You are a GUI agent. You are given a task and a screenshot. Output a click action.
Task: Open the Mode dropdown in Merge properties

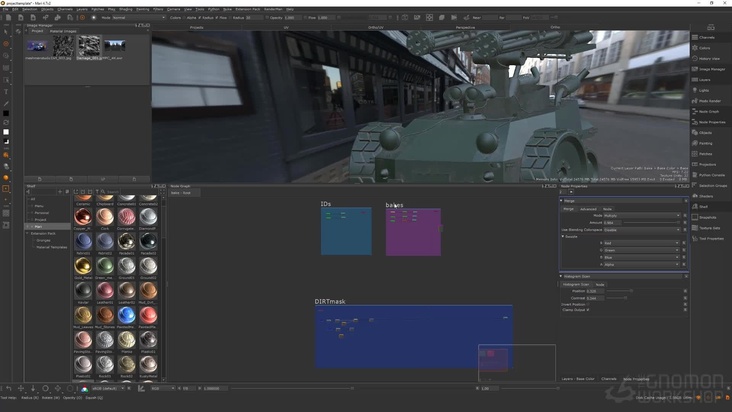tap(642, 215)
